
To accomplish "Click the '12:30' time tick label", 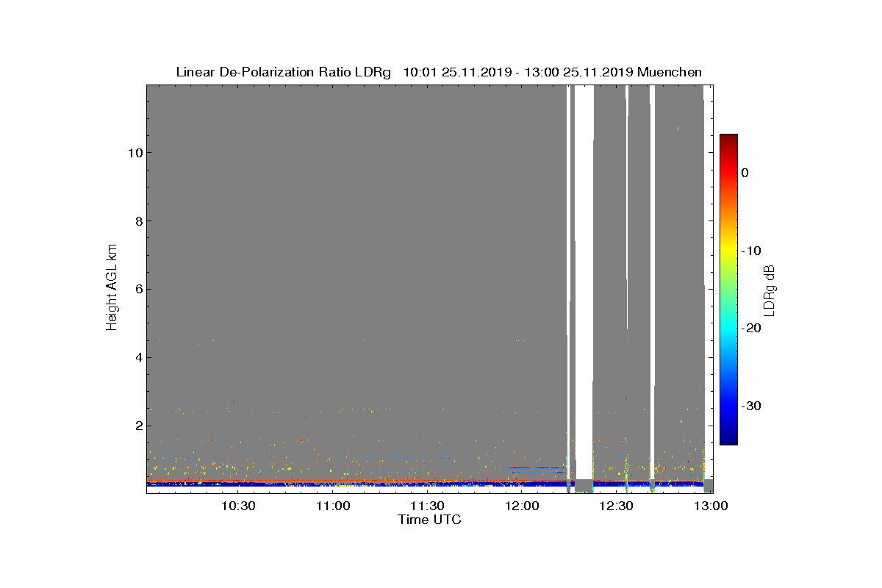I will point(616,506).
